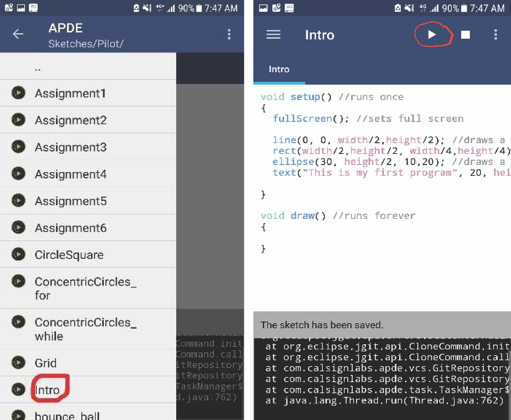Viewport: 511px width, 420px height.
Task: Stop the running sketch
Action: click(465, 34)
